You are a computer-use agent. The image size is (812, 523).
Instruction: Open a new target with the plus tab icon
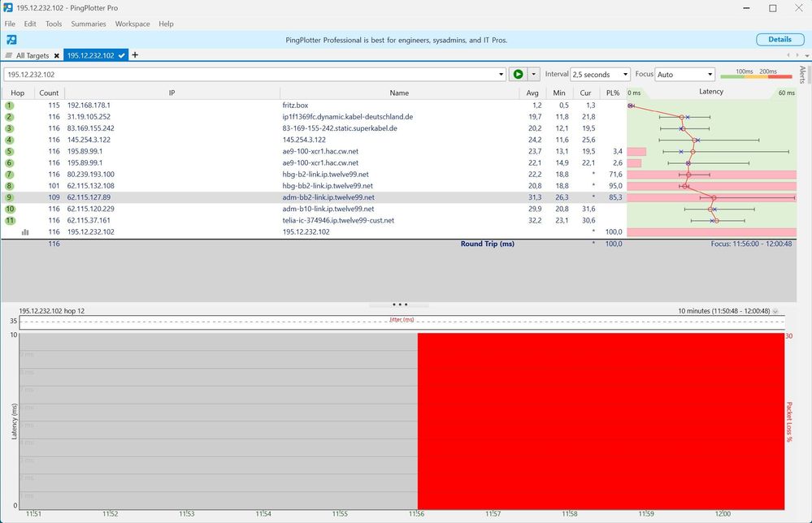(135, 55)
